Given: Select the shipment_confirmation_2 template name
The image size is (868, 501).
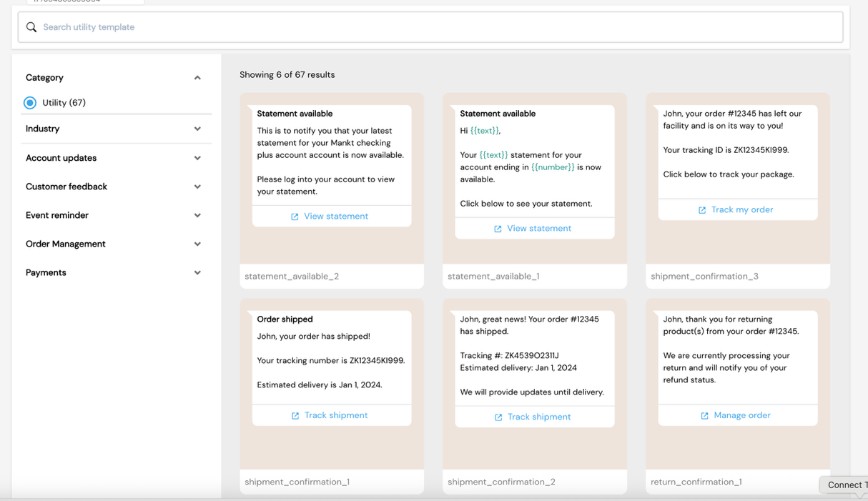Looking at the screenshot, I should (501, 482).
